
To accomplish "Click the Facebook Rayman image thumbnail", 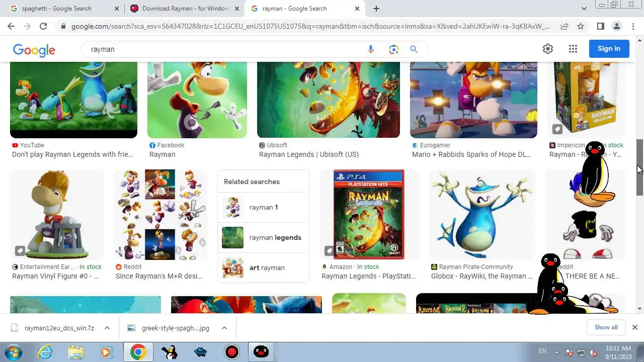I will point(197,100).
